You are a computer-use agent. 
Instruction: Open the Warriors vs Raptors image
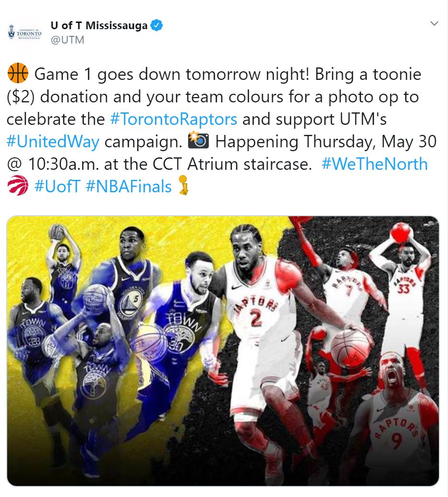(223, 351)
